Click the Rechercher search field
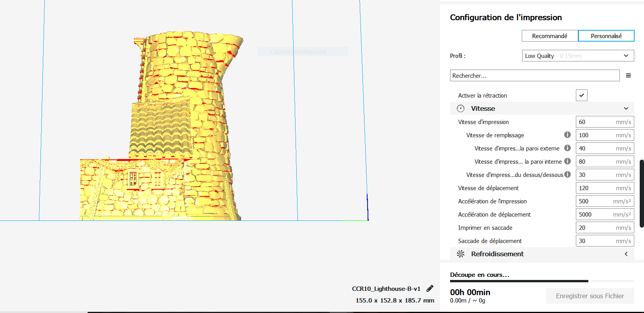644x313 pixels. [535, 75]
